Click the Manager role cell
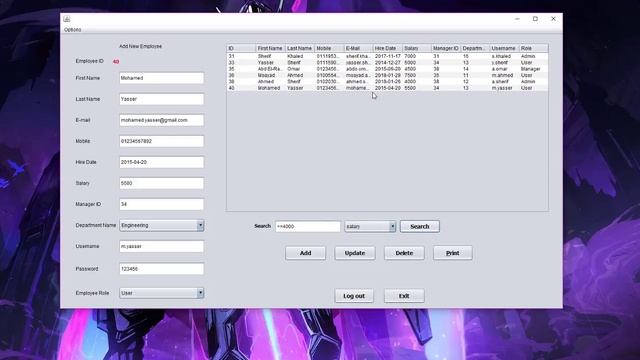The height and width of the screenshot is (360, 640). point(533,69)
